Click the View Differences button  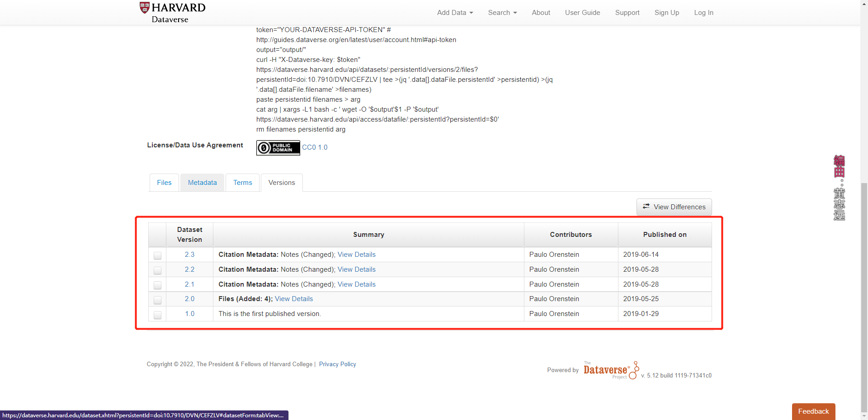point(674,207)
